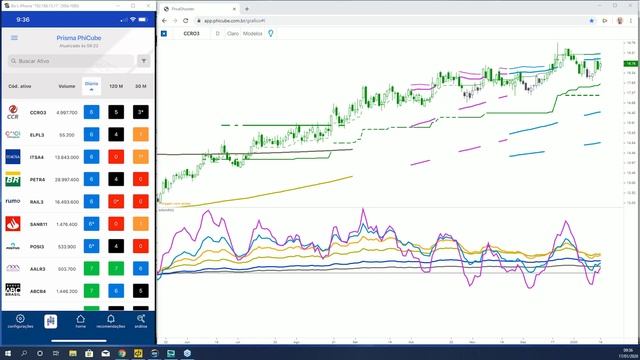Open the hamburger menu in Prisma PhiCube
This screenshot has height=360, width=640.
pos(14,38)
